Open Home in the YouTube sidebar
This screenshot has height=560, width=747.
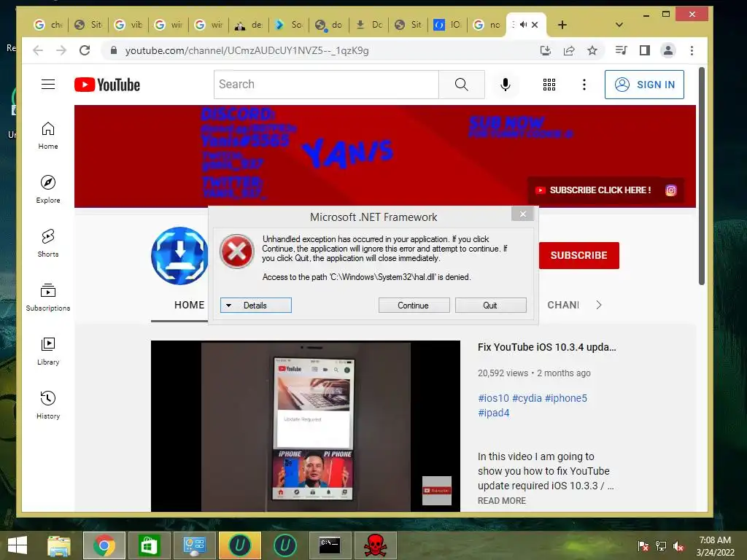[48, 136]
